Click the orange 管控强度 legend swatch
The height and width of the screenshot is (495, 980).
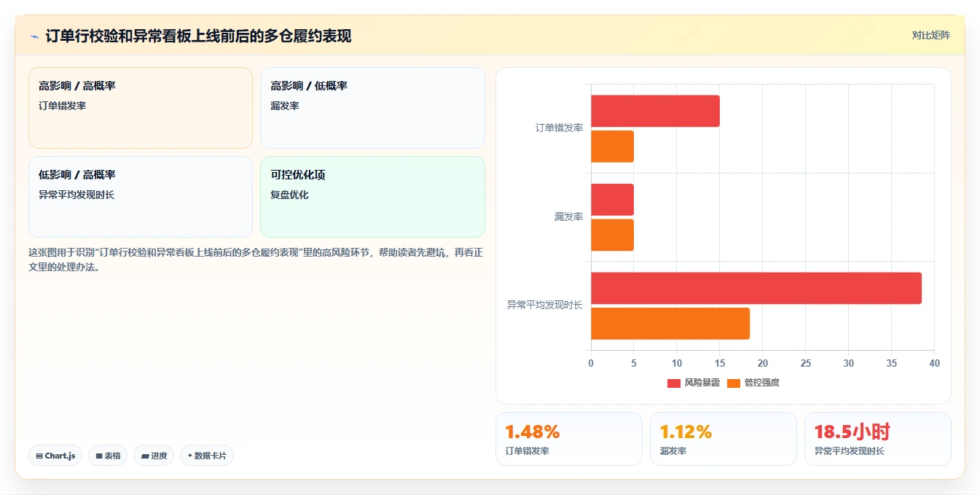(x=734, y=383)
